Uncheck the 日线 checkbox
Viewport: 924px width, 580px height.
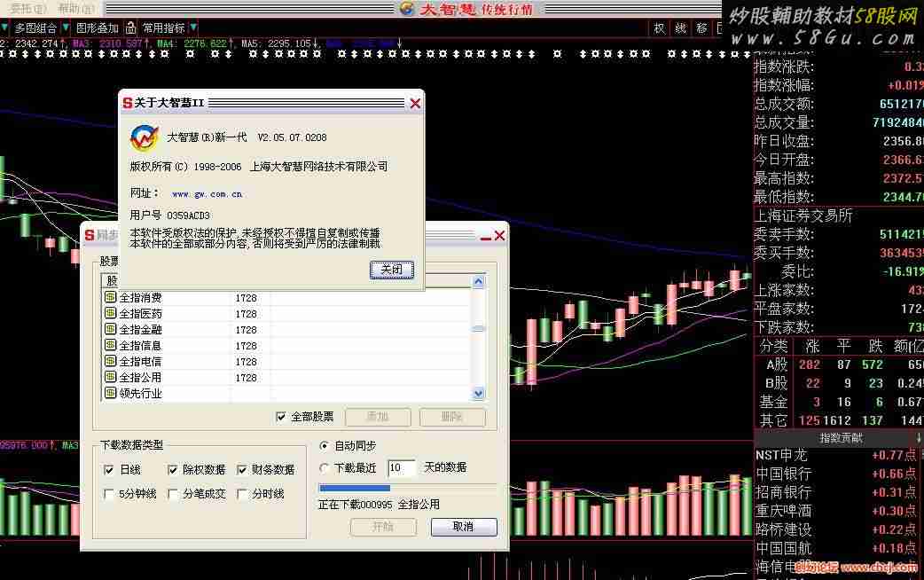tap(108, 470)
